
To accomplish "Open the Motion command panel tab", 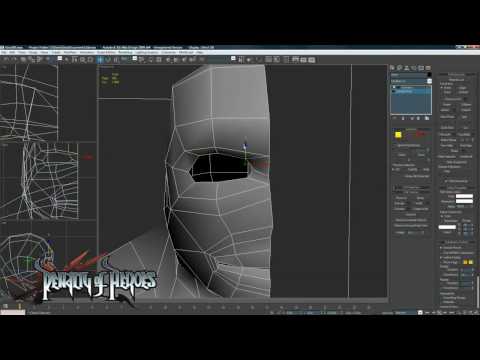I will click(414, 68).
